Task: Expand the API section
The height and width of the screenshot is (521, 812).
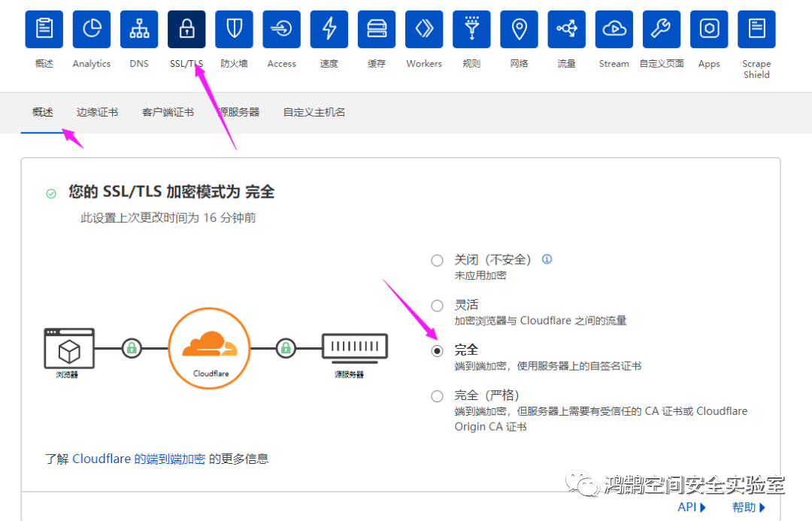Action: pyautogui.click(x=692, y=507)
